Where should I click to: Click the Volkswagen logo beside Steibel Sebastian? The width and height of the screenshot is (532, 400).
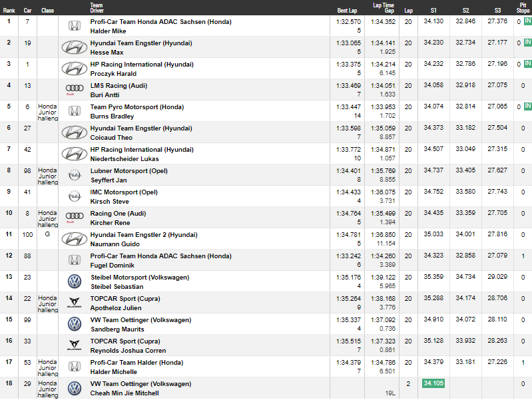click(x=75, y=282)
